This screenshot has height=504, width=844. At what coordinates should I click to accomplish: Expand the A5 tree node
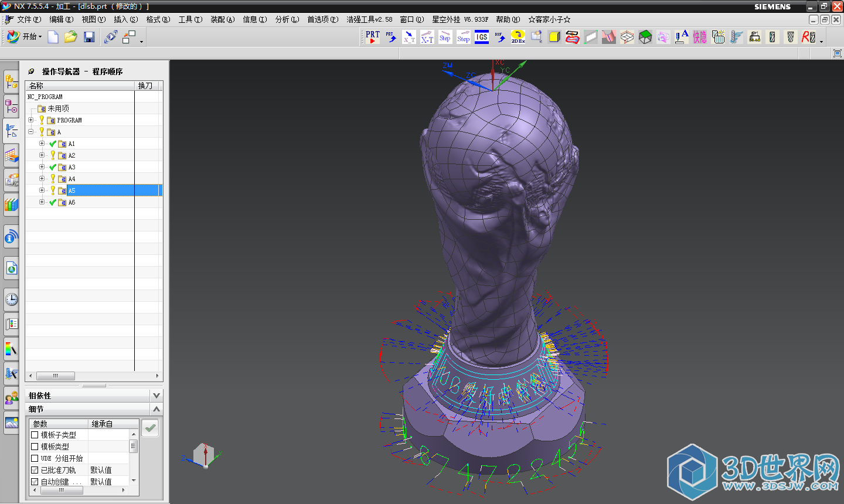pyautogui.click(x=42, y=190)
